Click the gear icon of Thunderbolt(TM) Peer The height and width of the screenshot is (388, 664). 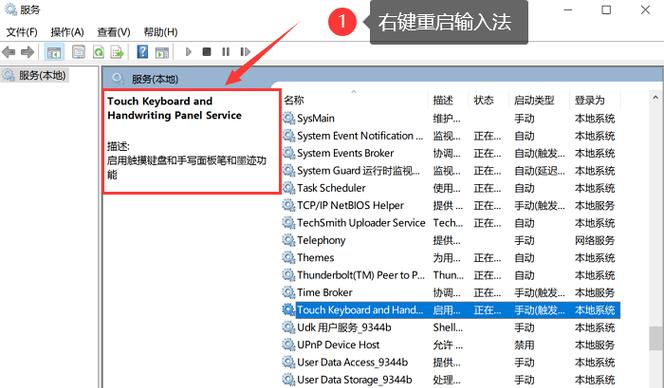pos(289,275)
